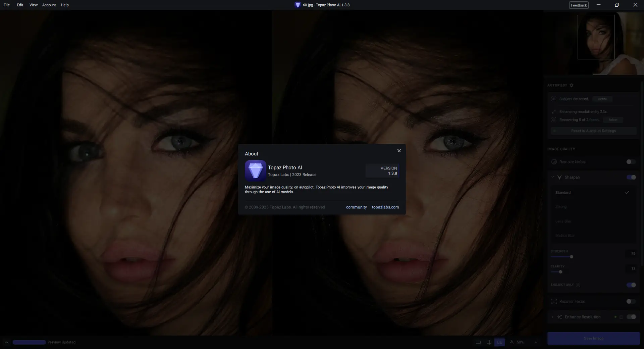Click the Strength value field showing 29
Screen dimensions: 644x349
631,254
